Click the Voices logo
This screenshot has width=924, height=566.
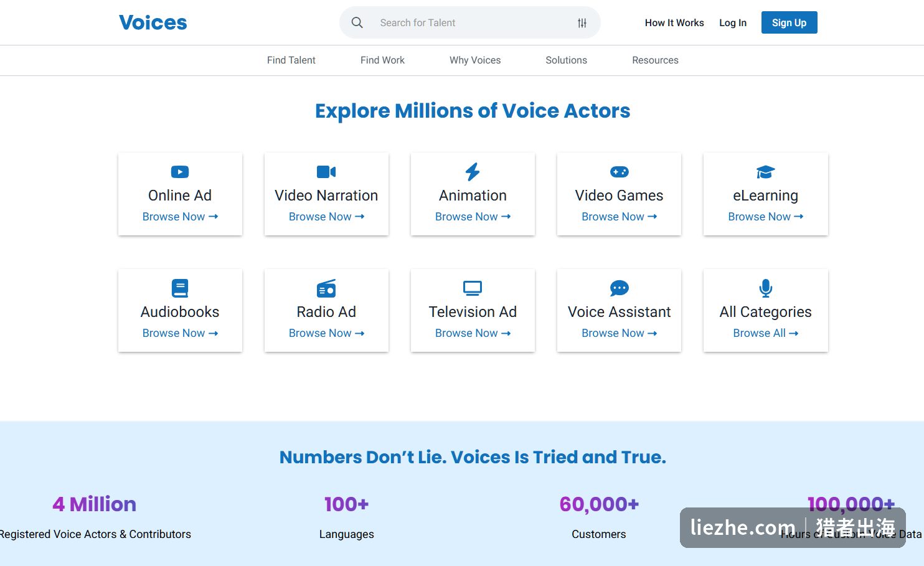click(x=153, y=22)
